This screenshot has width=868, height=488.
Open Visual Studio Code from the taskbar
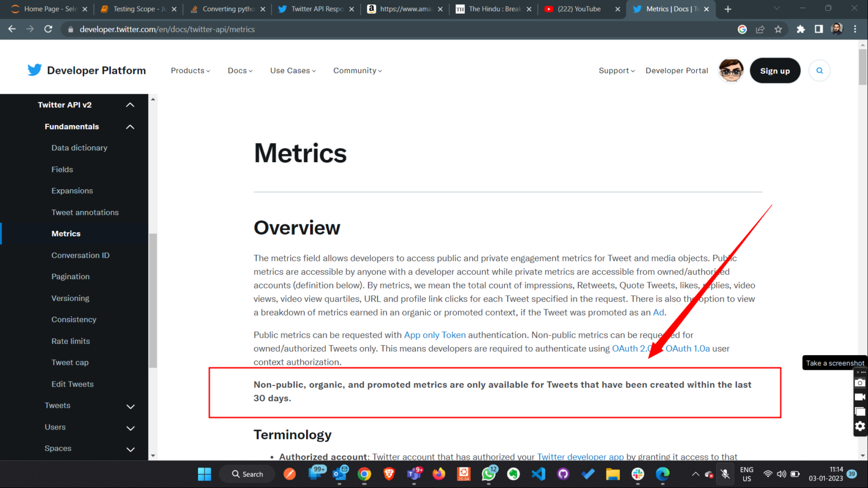click(x=538, y=474)
